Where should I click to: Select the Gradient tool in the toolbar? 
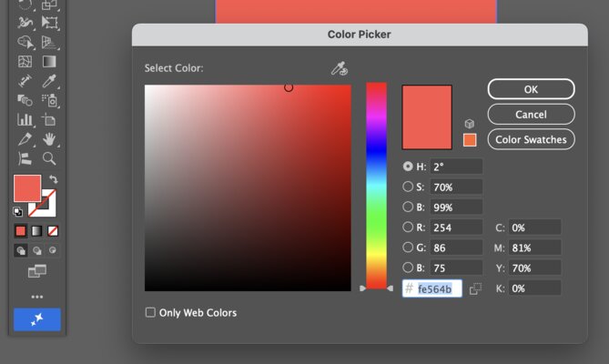point(49,61)
